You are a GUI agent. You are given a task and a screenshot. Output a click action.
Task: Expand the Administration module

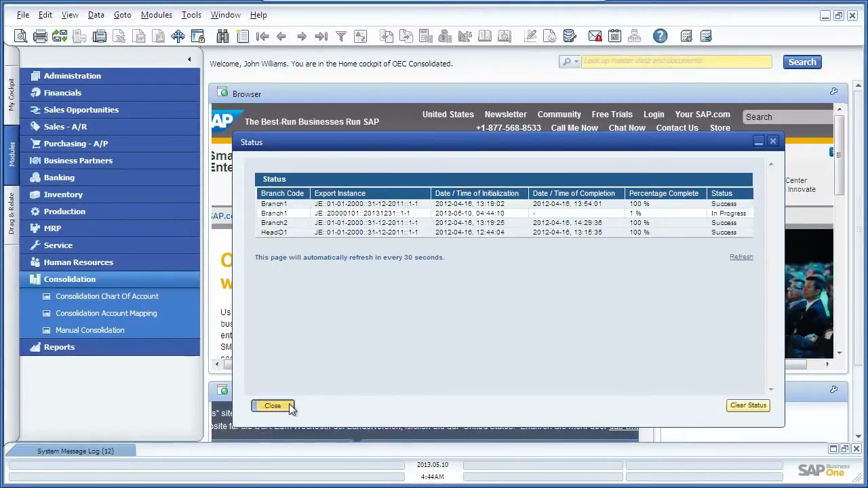[x=110, y=76]
